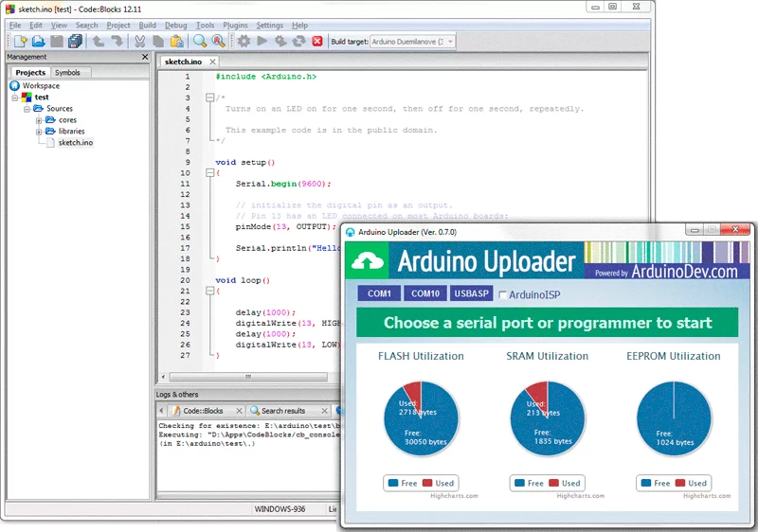Switch to the Projects tab
Screen dimensions: 758x532
[x=30, y=72]
